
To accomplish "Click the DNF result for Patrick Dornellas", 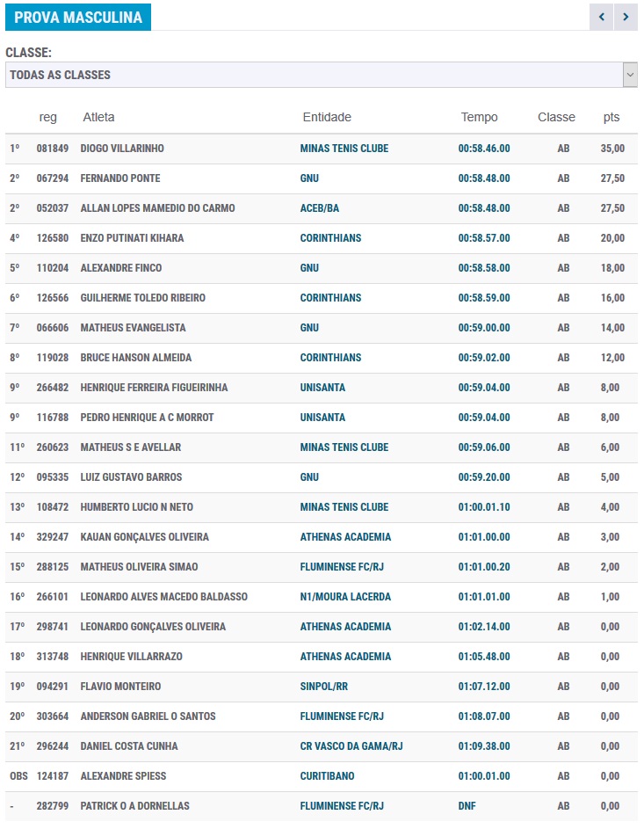I will point(467,806).
